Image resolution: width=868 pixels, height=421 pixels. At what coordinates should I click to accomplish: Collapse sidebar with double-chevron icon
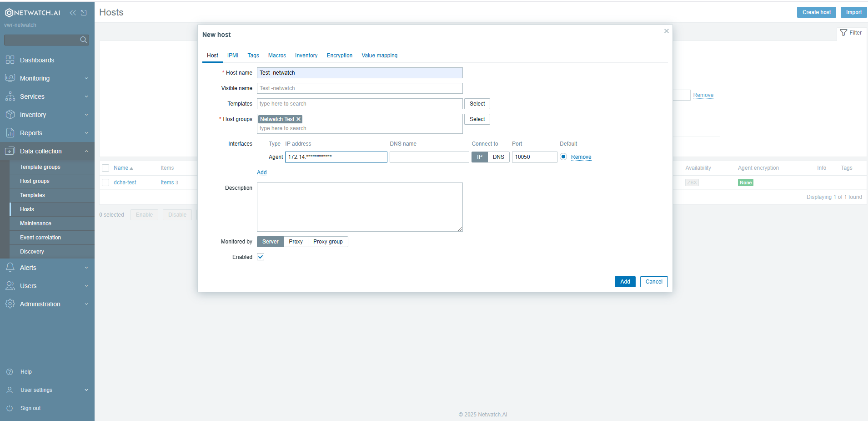[x=73, y=13]
